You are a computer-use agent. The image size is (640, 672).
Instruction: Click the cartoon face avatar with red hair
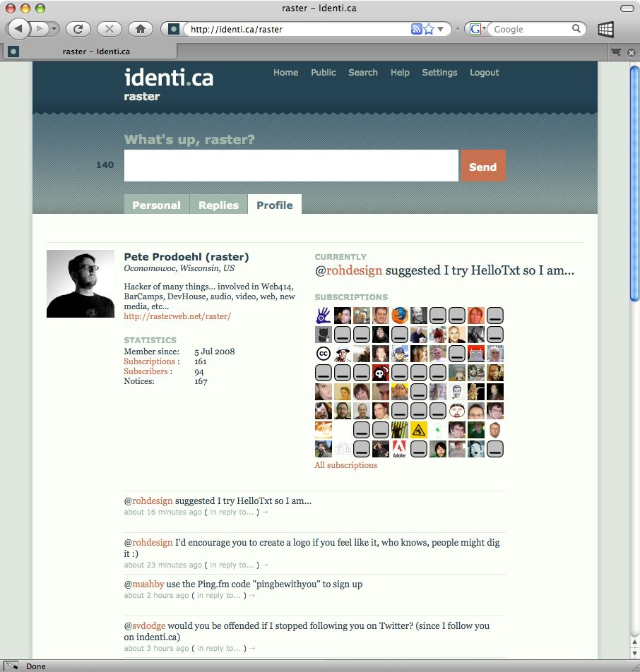pos(457,411)
